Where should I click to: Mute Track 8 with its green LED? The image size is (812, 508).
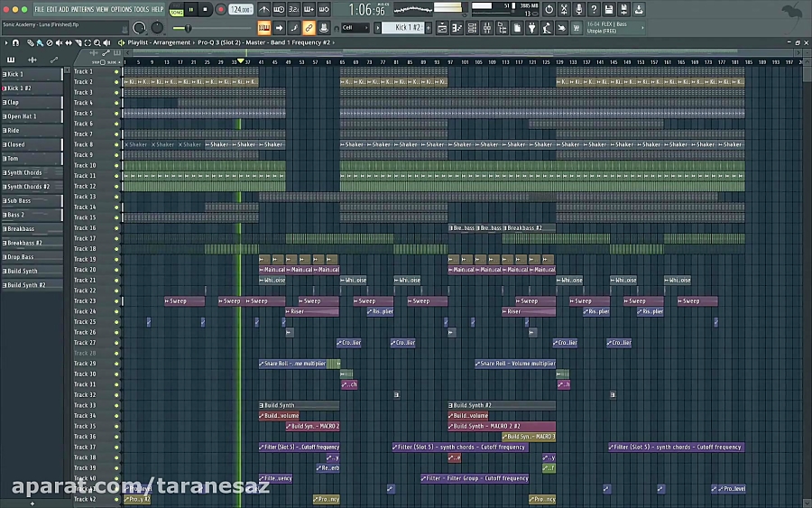116,144
